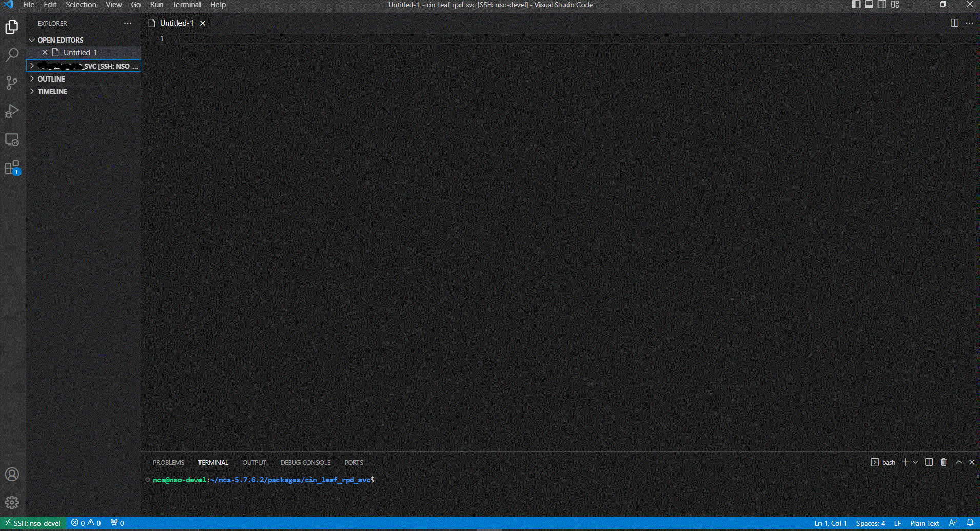The height and width of the screenshot is (531, 980).
Task: Expand the terminal panel with the chevron
Action: pos(958,462)
